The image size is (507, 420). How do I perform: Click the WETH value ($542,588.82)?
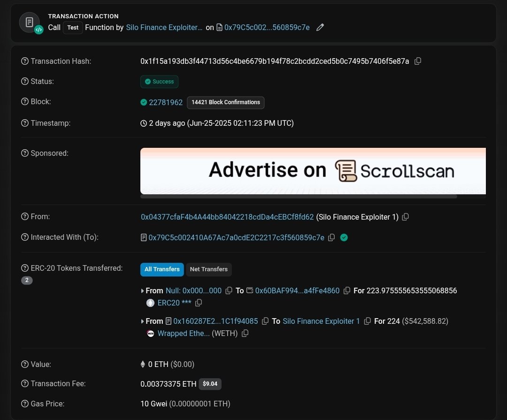tap(425, 321)
